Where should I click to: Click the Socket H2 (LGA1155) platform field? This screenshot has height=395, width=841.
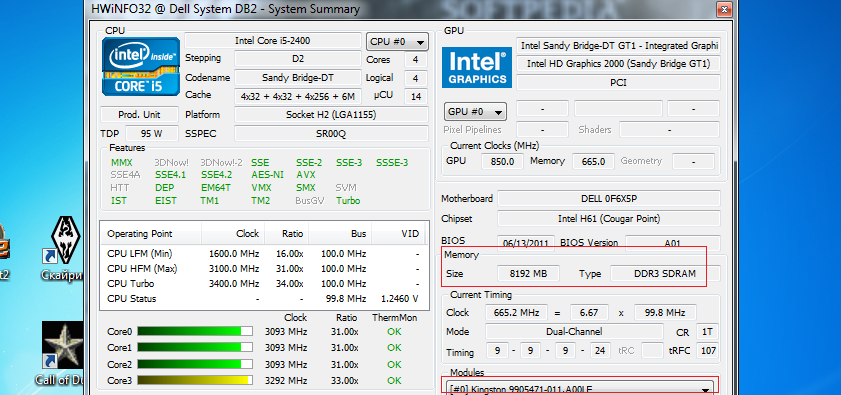[x=331, y=114]
